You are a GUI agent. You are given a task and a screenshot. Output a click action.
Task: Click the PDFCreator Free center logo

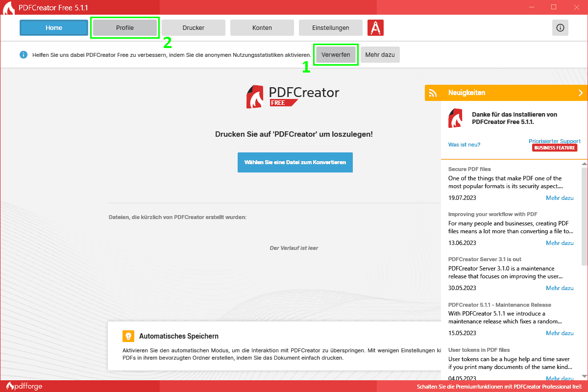click(293, 97)
